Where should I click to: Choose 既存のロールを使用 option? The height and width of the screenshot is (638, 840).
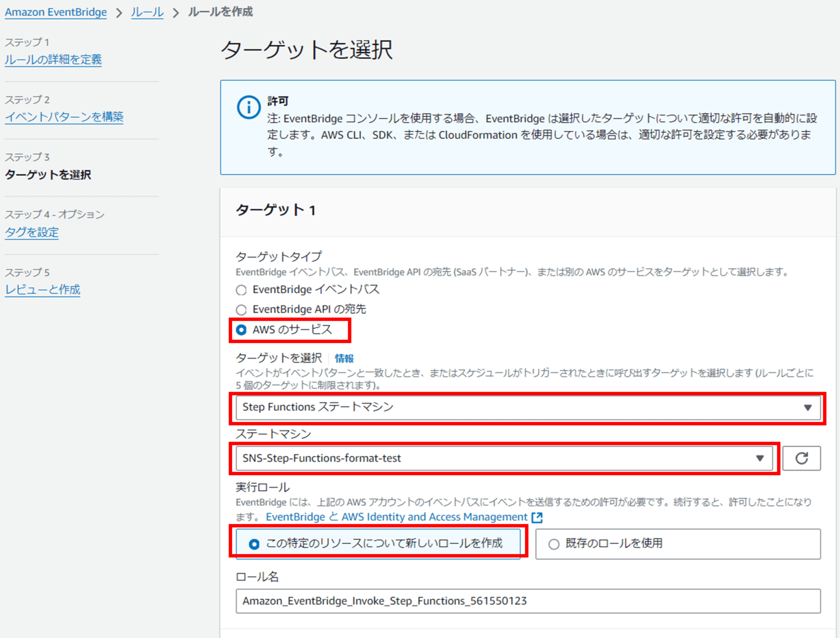coord(678,544)
